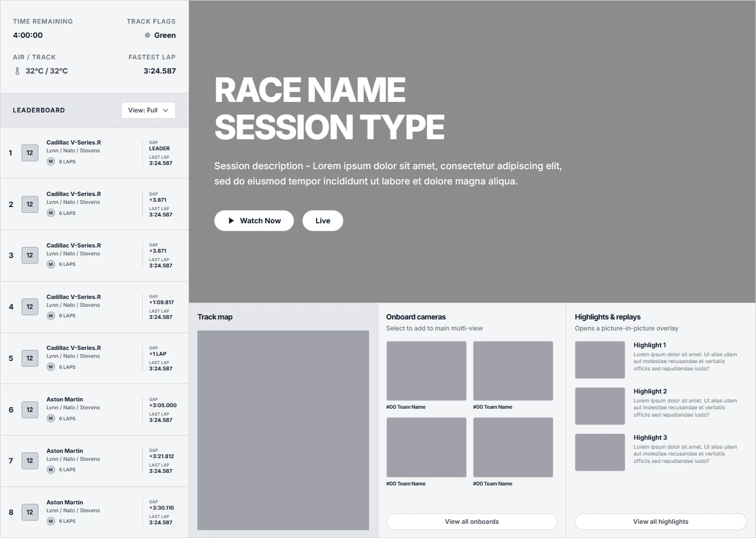Open Highlight 1 from Highlights & replays
The width and height of the screenshot is (756, 538).
[x=600, y=360]
